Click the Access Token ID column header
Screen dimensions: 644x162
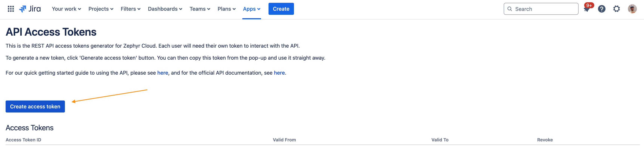click(x=24, y=140)
